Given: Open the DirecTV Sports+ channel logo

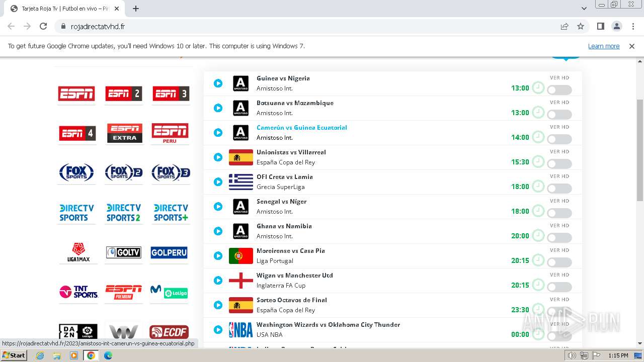Looking at the screenshot, I should coord(171,213).
